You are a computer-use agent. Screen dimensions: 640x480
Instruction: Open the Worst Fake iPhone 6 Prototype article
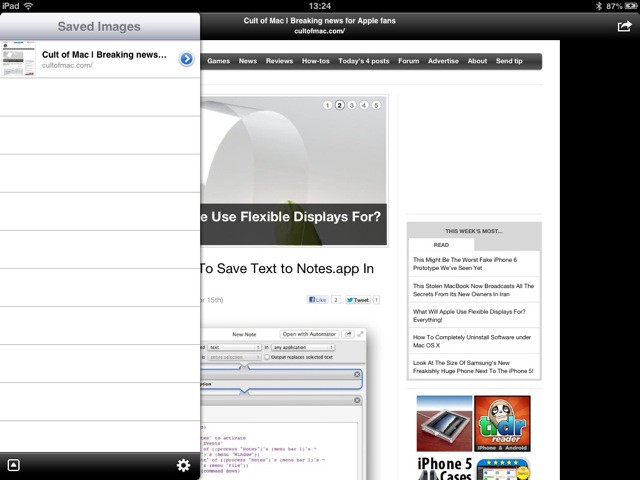pyautogui.click(x=473, y=263)
